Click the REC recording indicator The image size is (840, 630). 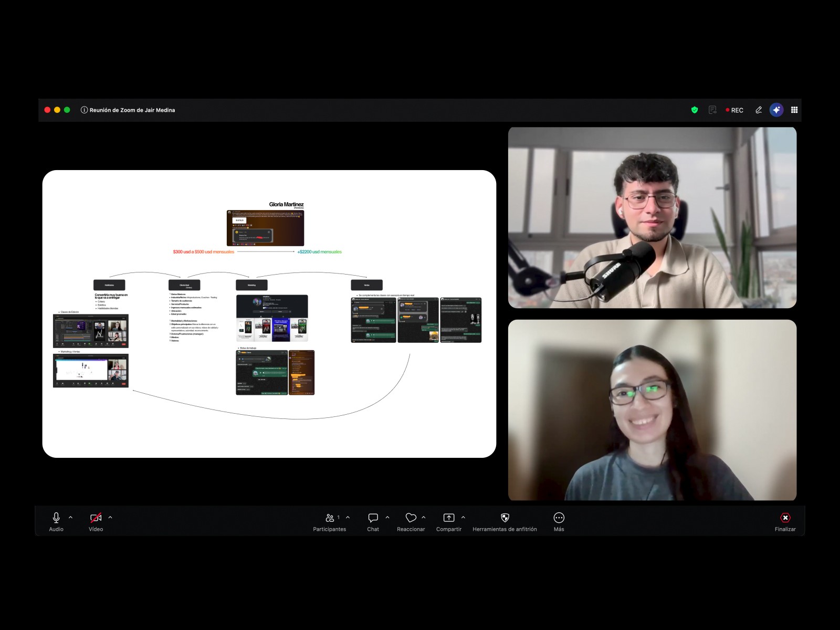click(x=734, y=110)
